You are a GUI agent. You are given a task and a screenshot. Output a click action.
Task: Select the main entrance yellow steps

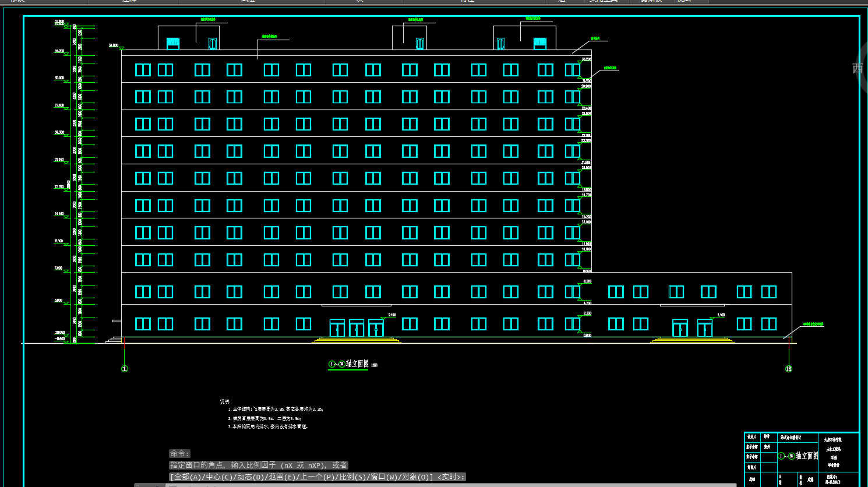point(357,340)
